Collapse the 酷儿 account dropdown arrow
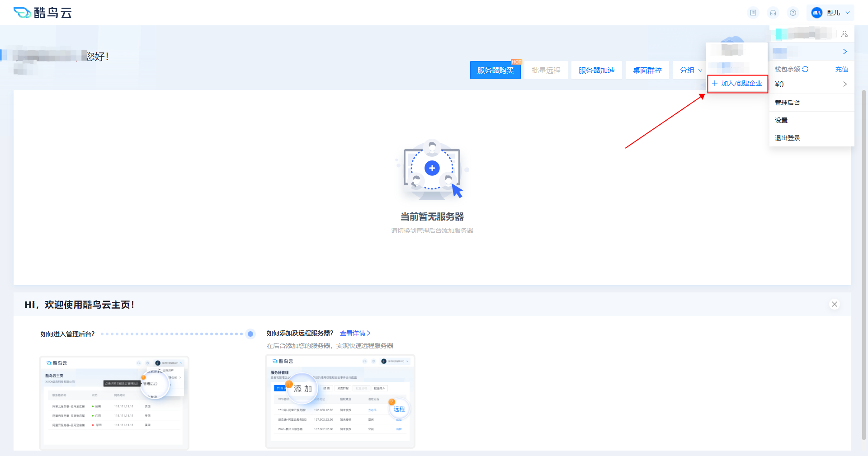Image resolution: width=868 pixels, height=456 pixels. click(x=848, y=13)
